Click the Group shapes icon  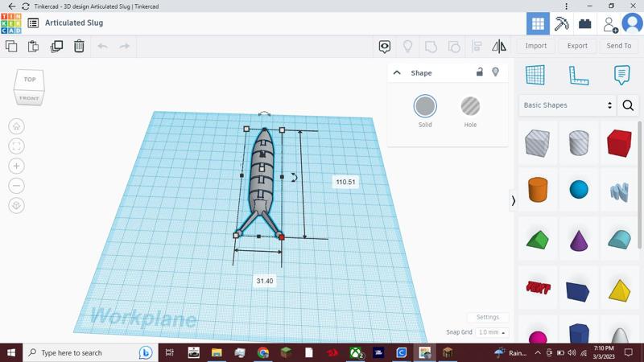tap(431, 47)
